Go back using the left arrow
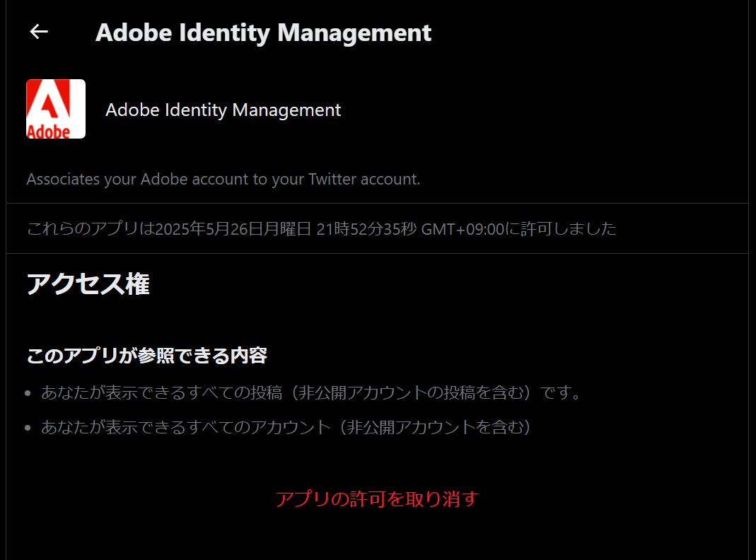Screen dimensions: 756x560 [39, 32]
